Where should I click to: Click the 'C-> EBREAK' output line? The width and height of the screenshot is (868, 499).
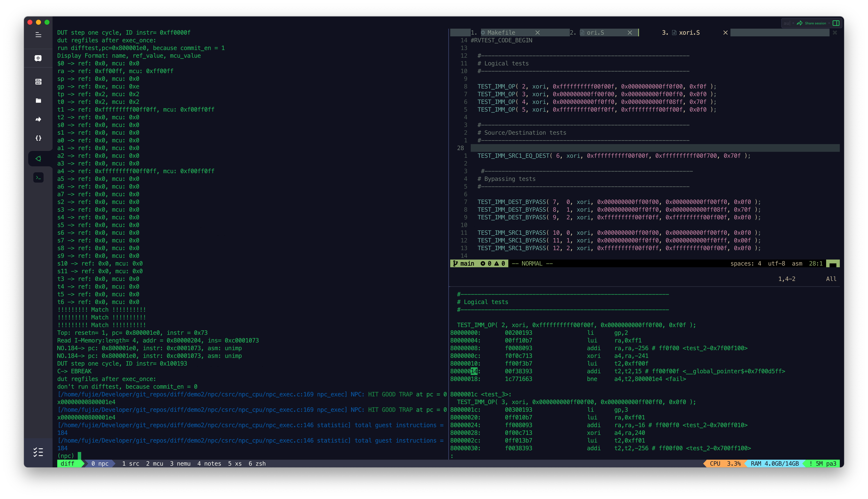pos(74,371)
